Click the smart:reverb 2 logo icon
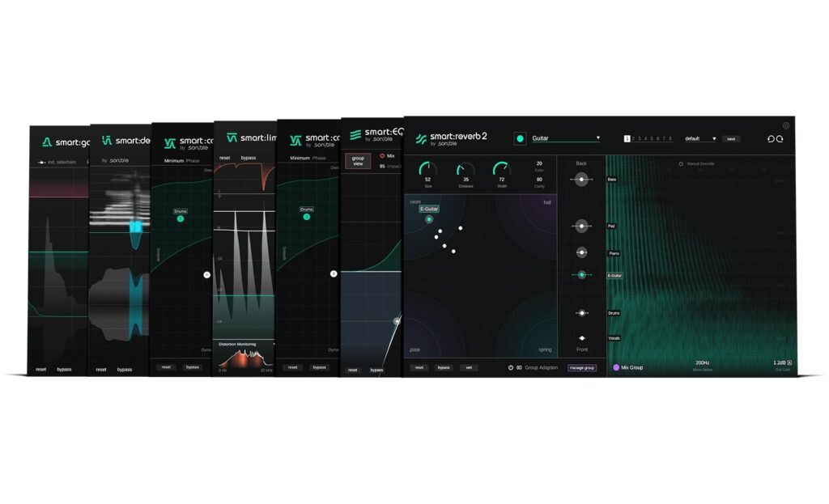 tap(421, 138)
